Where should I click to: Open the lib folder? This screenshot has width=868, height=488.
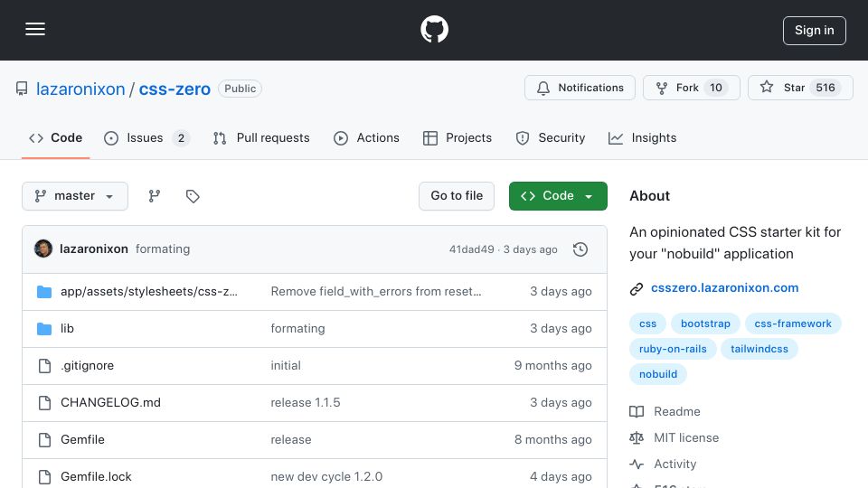[67, 329]
